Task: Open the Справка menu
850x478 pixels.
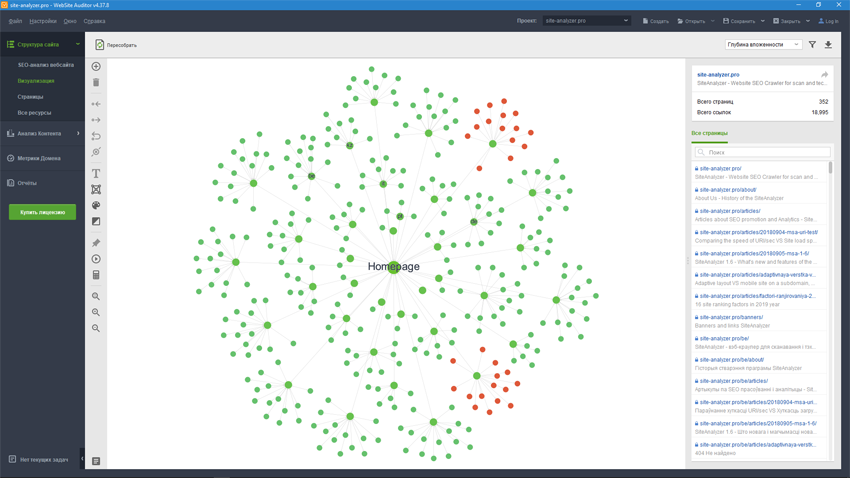Action: (x=94, y=21)
